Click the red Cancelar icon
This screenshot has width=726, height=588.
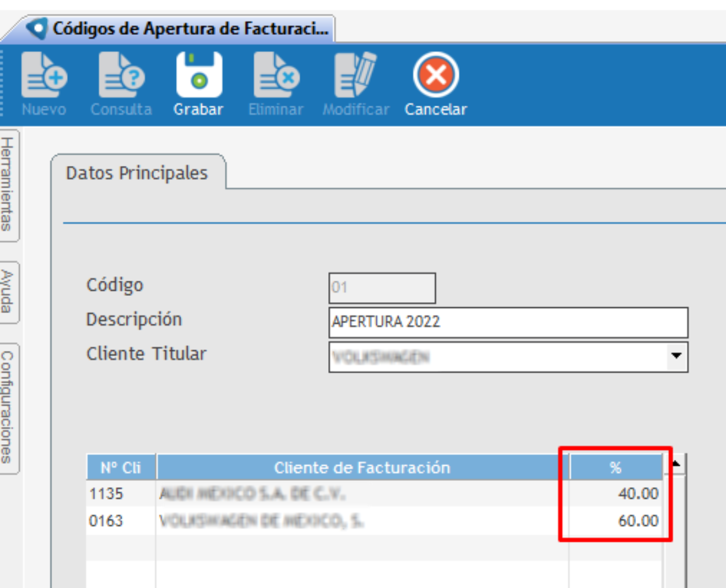click(x=436, y=75)
